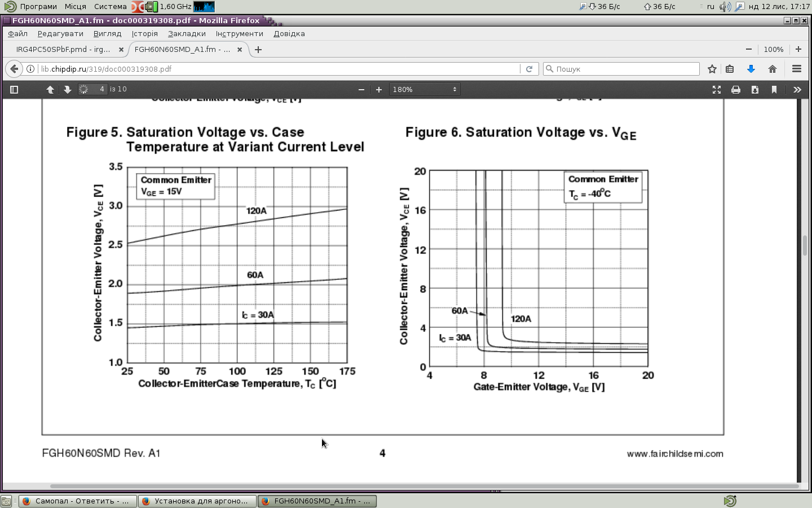
Task: Close the FGH60N60SMD_A1.fm tab
Action: point(240,50)
